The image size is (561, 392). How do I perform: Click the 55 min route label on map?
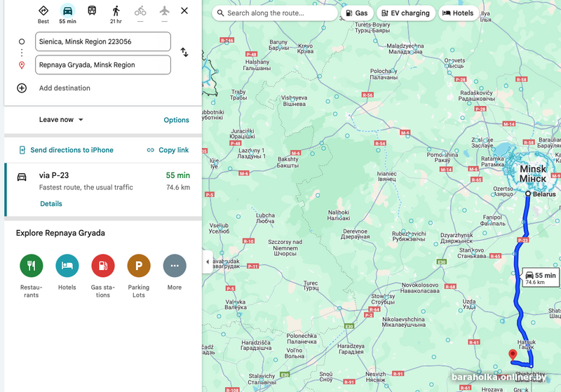[541, 278]
